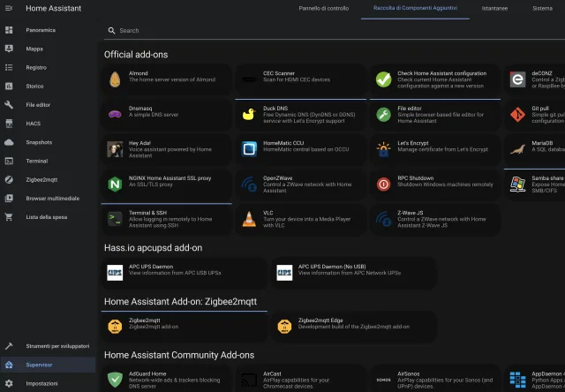Open the Terminal & SSH add-on card
Screen dimensions: 565x392
[168, 218]
